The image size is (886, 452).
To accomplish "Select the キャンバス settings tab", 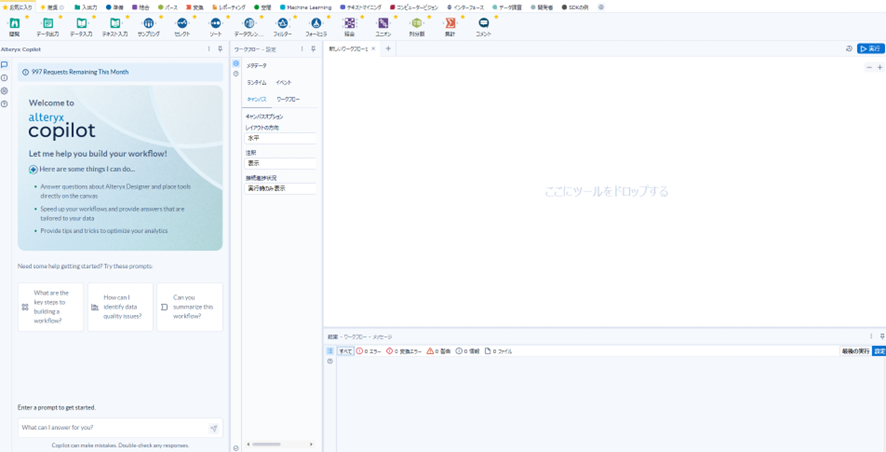I will point(257,99).
